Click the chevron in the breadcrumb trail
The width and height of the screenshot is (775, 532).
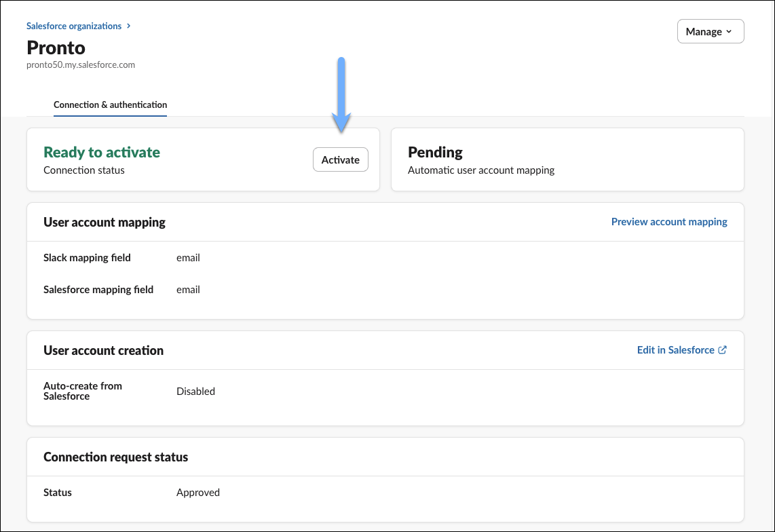128,26
